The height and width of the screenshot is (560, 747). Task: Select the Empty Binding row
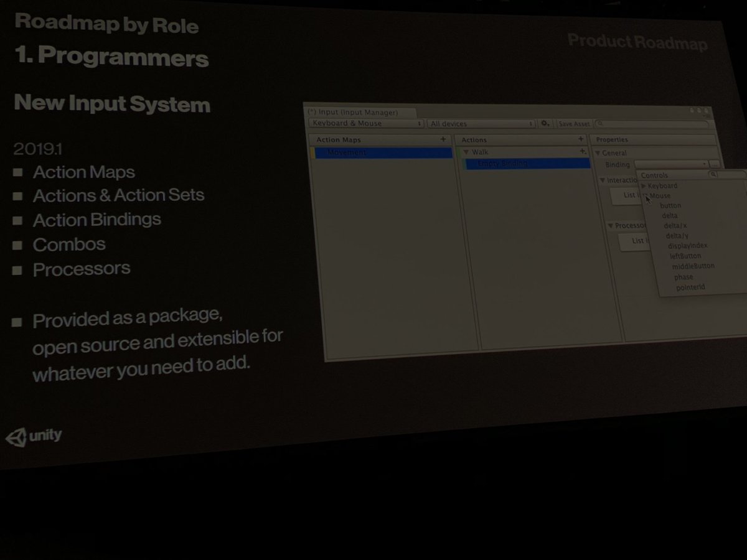coord(528,164)
